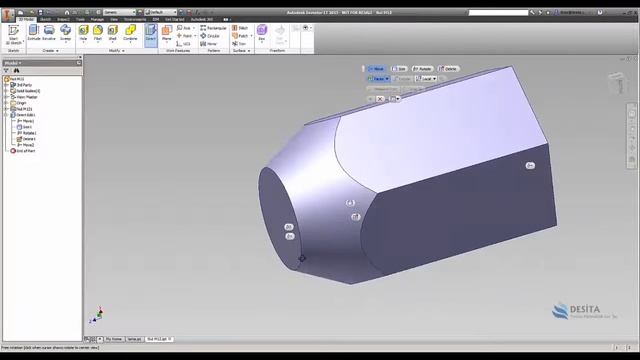Select the Sweep tool
Screen dimensions: 640x360
65,33
